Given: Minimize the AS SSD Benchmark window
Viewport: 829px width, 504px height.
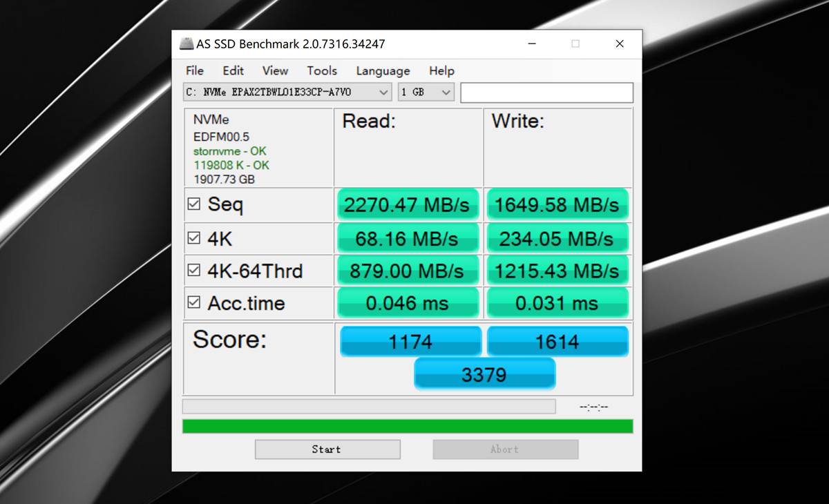Looking at the screenshot, I should point(532,44).
